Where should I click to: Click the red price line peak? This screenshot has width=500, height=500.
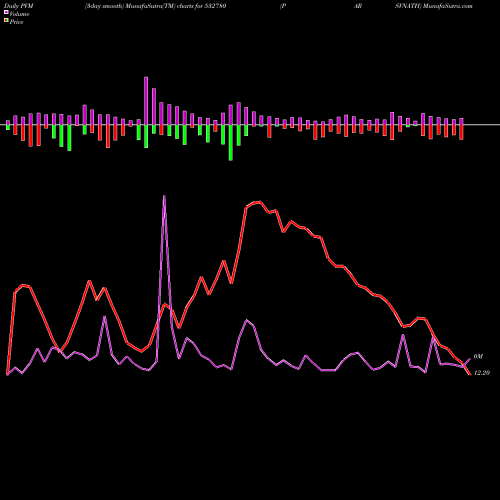(x=257, y=202)
